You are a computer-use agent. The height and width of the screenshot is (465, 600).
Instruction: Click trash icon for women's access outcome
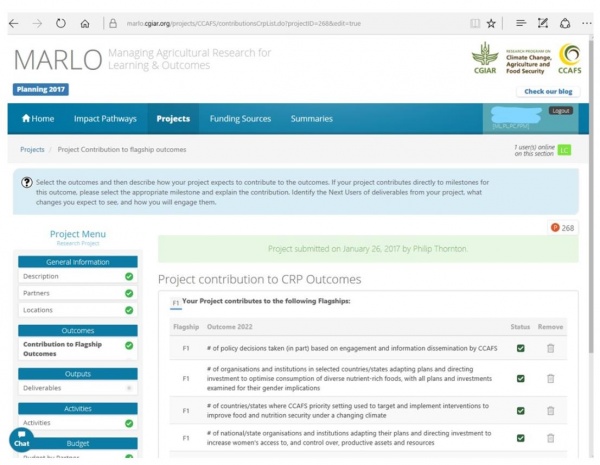(549, 438)
